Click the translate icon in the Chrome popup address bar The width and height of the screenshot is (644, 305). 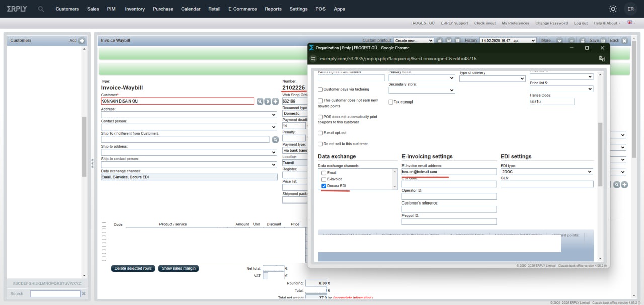pos(602,58)
